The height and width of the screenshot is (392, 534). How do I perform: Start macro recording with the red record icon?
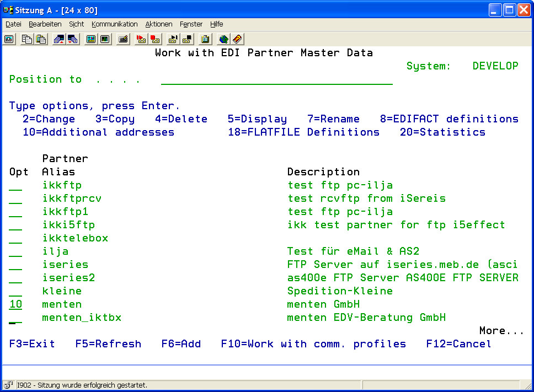point(141,39)
